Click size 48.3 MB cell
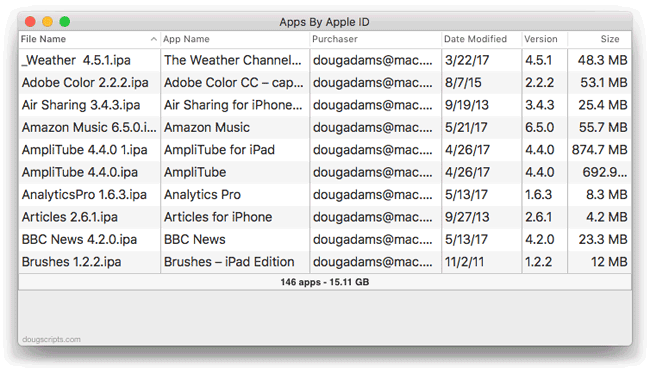The image size is (650, 368). click(599, 60)
